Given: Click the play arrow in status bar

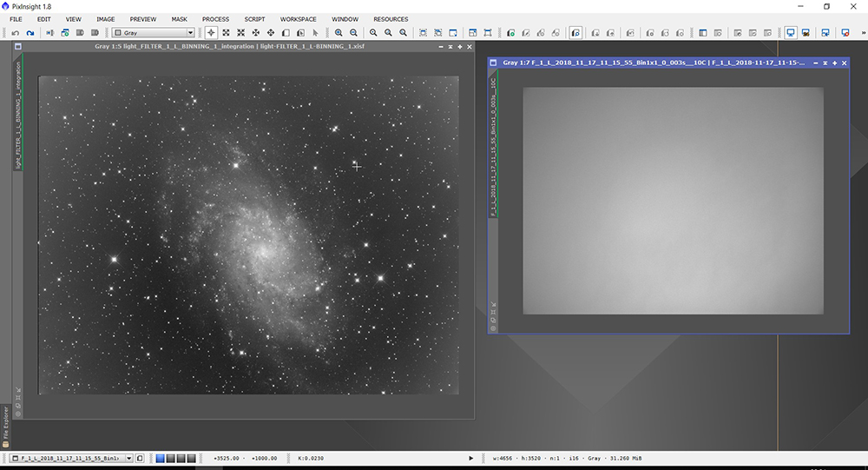Looking at the screenshot, I should (x=471, y=458).
